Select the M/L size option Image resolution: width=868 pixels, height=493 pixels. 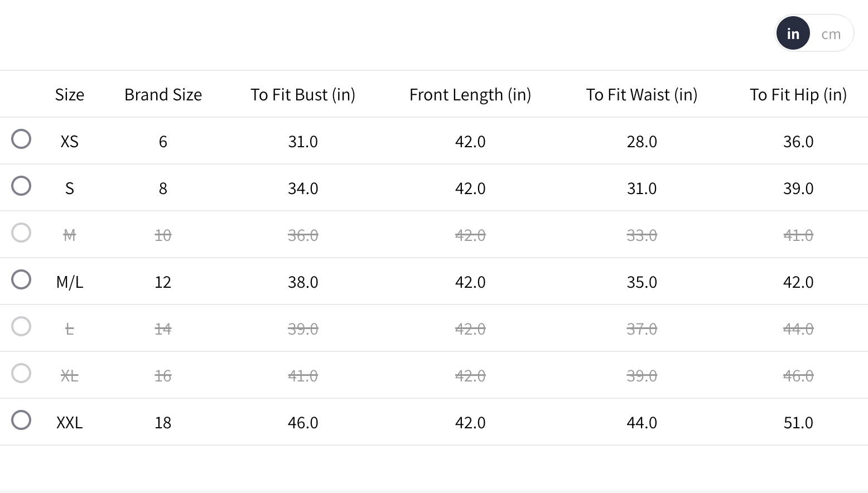tap(21, 280)
